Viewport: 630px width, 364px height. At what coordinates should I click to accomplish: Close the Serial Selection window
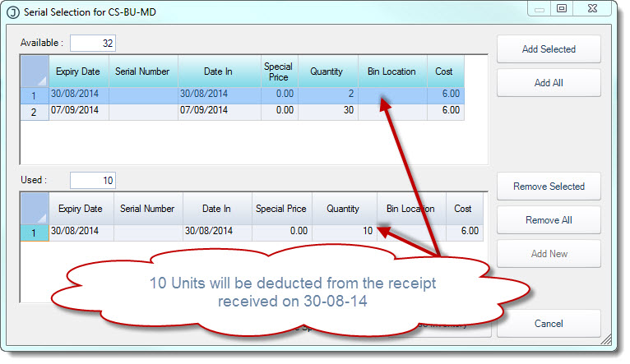592,8
